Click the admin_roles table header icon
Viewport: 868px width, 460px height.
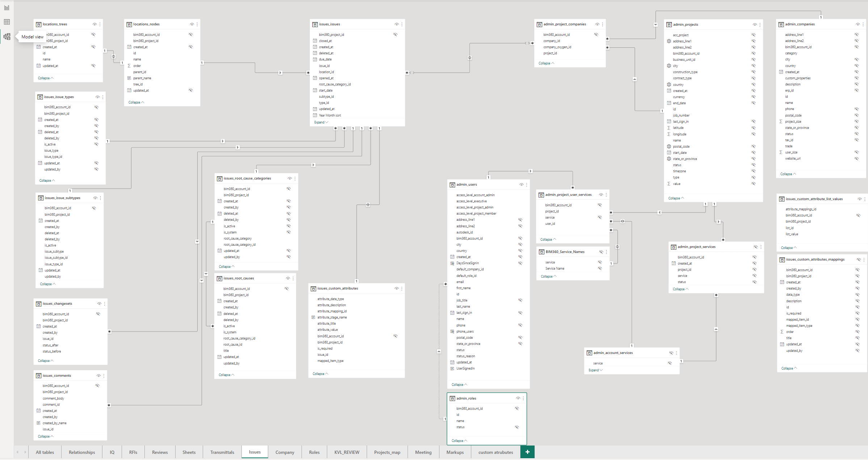pyautogui.click(x=452, y=398)
